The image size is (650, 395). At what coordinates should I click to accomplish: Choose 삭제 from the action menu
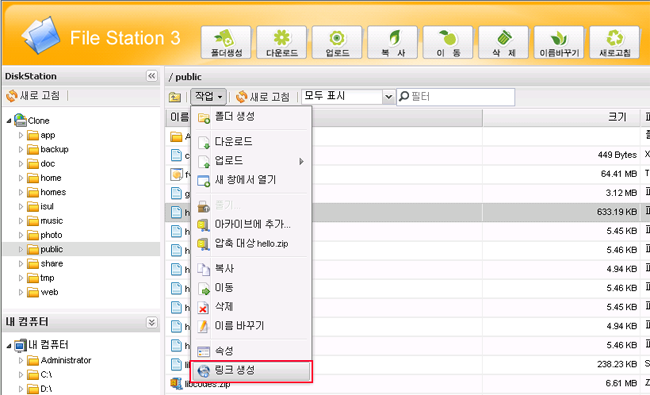pos(251,307)
